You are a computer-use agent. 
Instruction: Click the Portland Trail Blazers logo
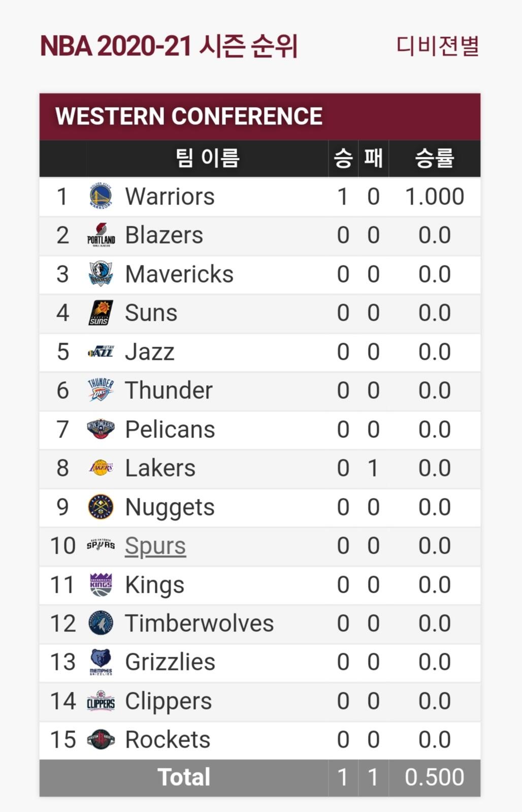tap(101, 235)
